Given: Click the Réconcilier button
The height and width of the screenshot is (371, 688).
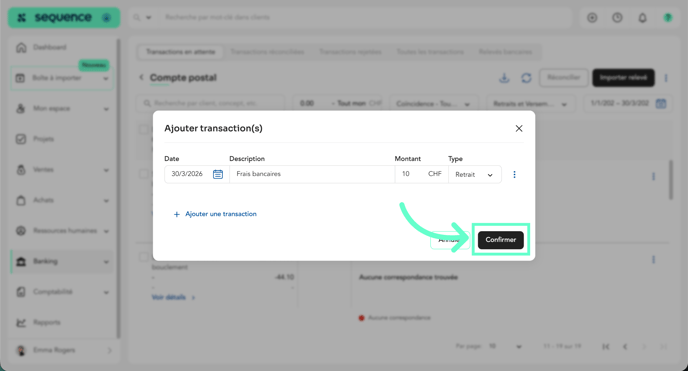Looking at the screenshot, I should (x=563, y=78).
